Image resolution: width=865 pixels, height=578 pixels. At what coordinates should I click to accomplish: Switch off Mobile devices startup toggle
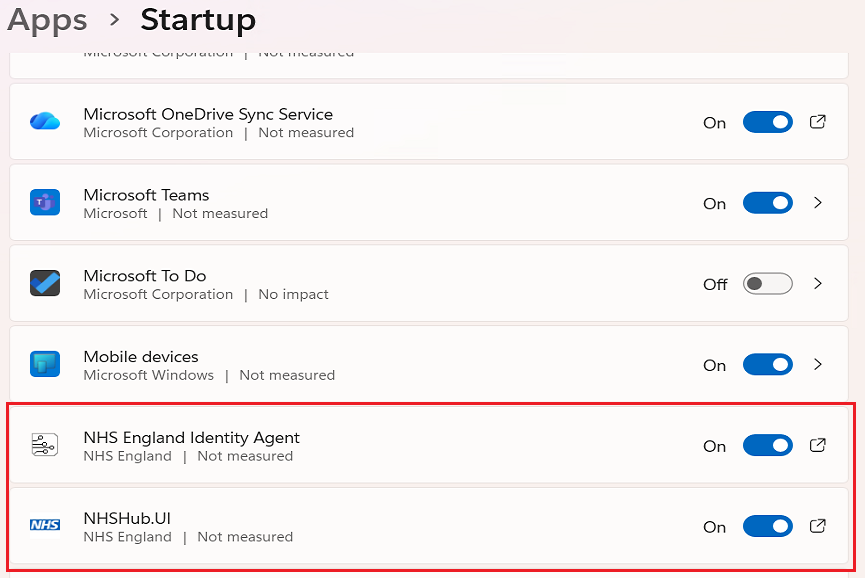coord(767,365)
